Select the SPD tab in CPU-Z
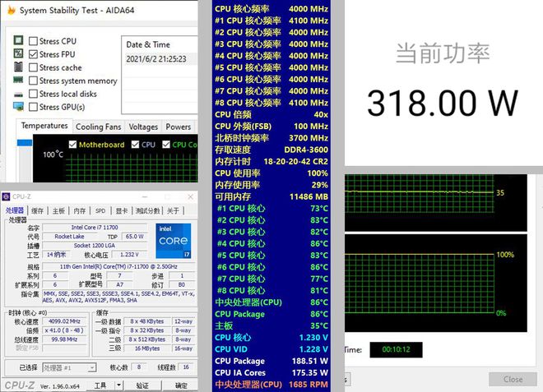This screenshot has height=392, width=543. coord(100,210)
